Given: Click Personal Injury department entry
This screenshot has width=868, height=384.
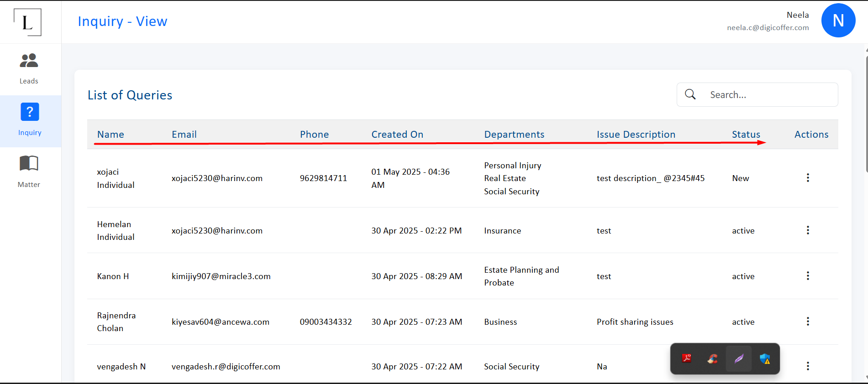Looking at the screenshot, I should [x=512, y=166].
